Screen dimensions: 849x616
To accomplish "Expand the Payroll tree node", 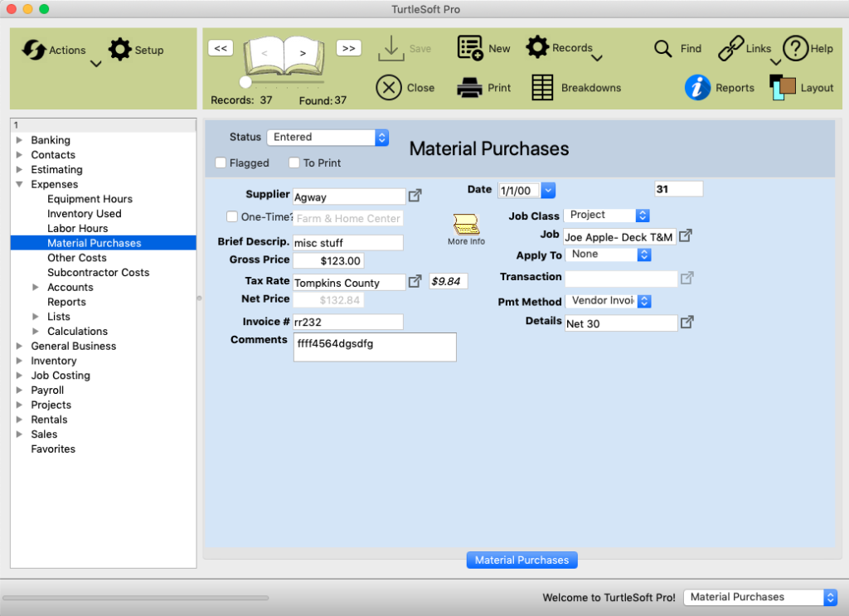I will [x=20, y=390].
